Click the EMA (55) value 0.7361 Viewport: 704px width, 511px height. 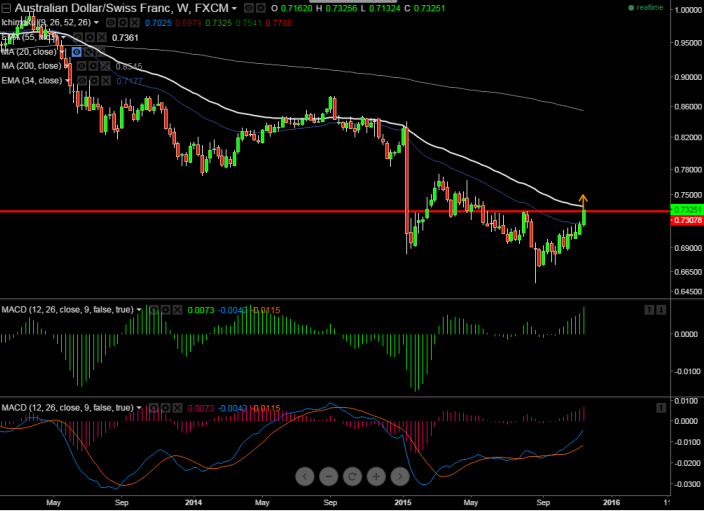click(125, 38)
